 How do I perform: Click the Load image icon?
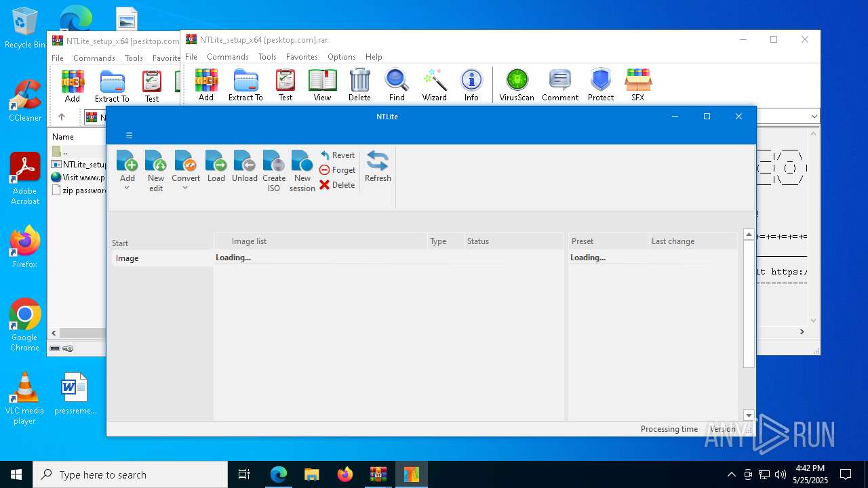pyautogui.click(x=216, y=161)
